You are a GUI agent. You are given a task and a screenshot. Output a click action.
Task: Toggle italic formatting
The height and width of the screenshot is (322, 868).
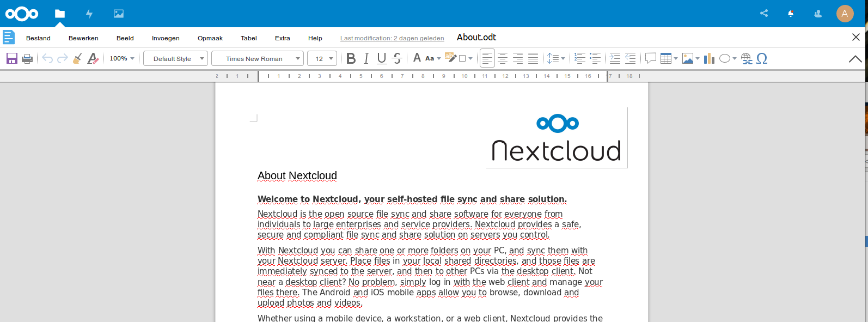(x=366, y=58)
